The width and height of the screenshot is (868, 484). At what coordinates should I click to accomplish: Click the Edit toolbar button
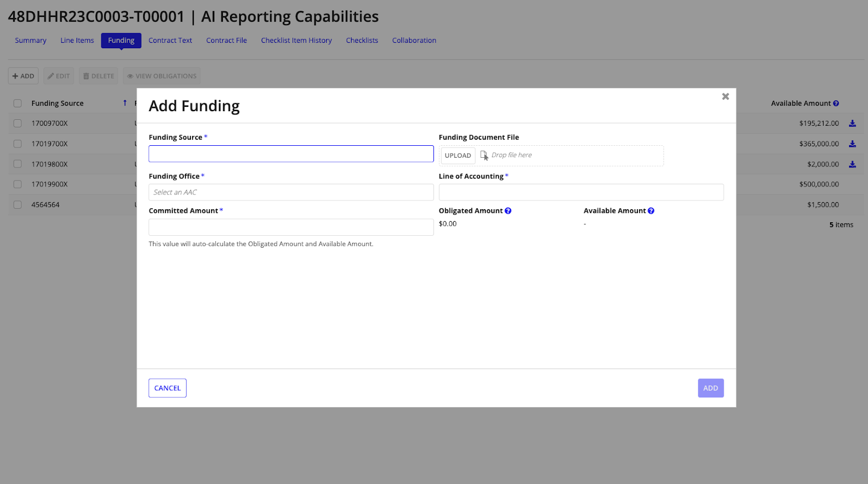(59, 76)
